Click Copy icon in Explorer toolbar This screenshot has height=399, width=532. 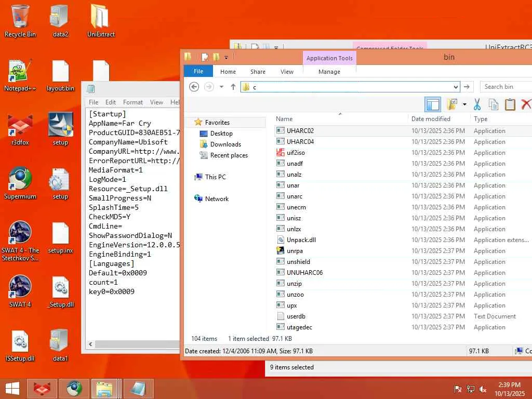494,104
